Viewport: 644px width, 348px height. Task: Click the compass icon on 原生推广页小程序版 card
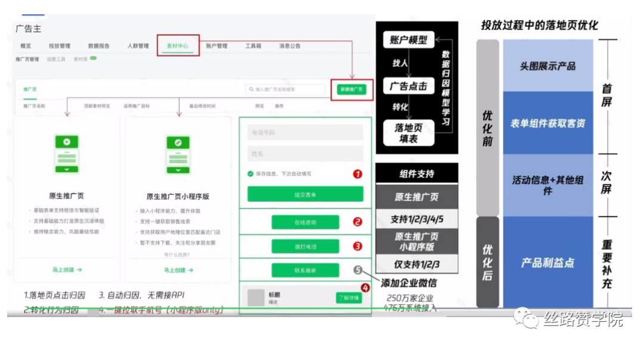click(178, 143)
